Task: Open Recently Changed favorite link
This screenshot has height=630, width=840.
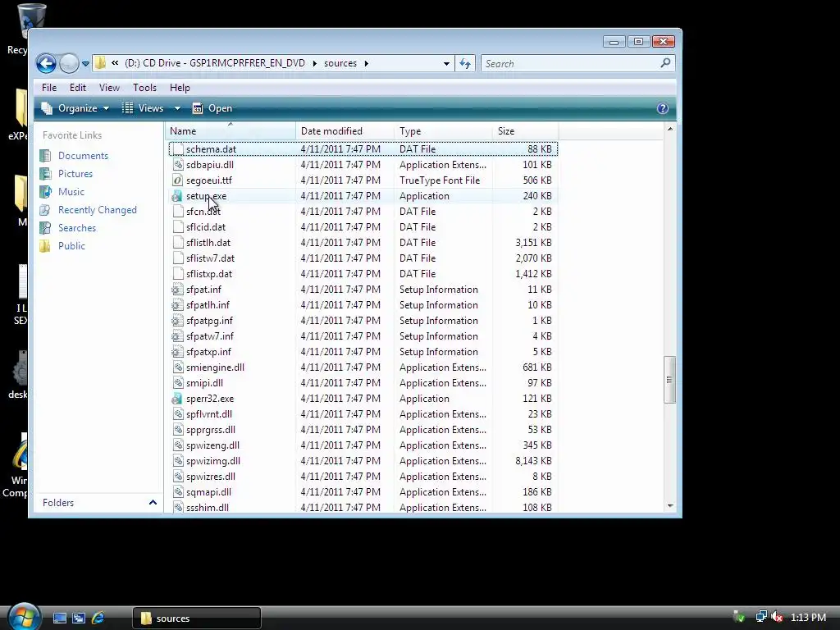Action: coord(98,210)
